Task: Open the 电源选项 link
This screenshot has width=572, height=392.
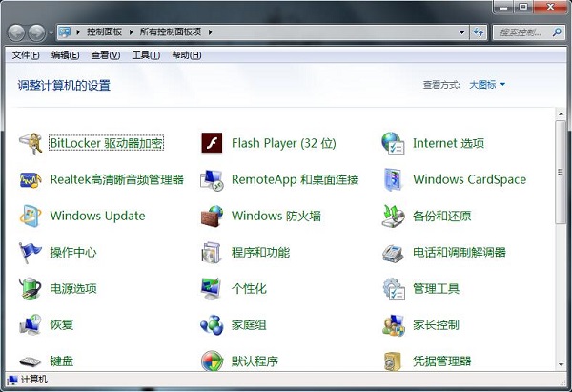Action: 73,288
